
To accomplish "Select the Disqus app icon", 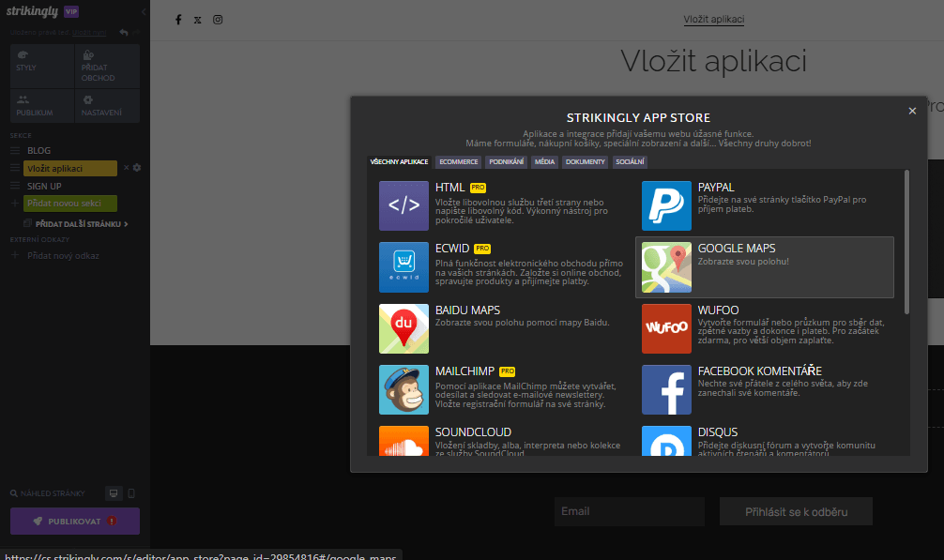I will (666, 441).
